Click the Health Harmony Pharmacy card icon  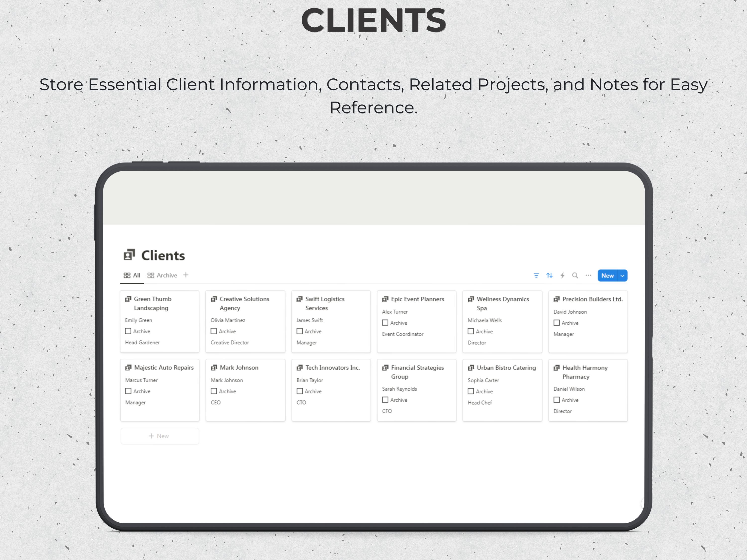pyautogui.click(x=557, y=367)
